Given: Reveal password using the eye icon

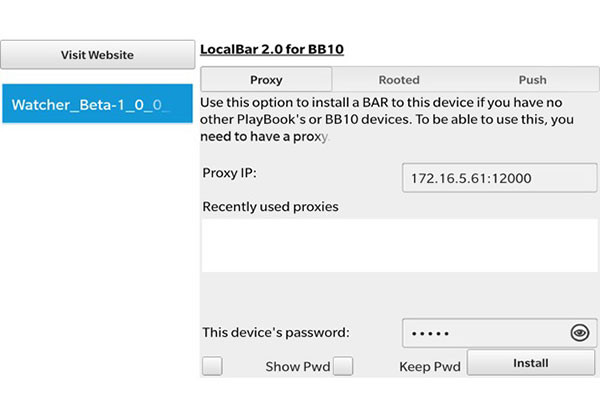Looking at the screenshot, I should click(x=580, y=333).
